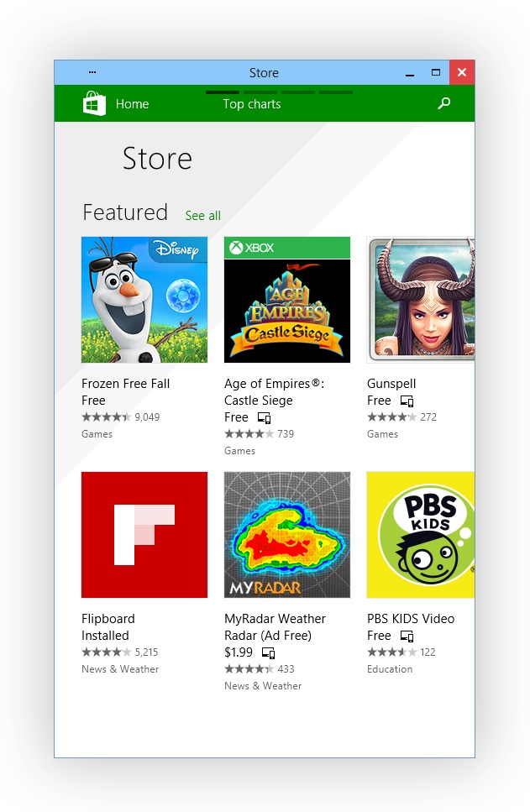Open Age of Empires Castle Siege tile
The height and width of the screenshot is (812, 530).
point(287,300)
